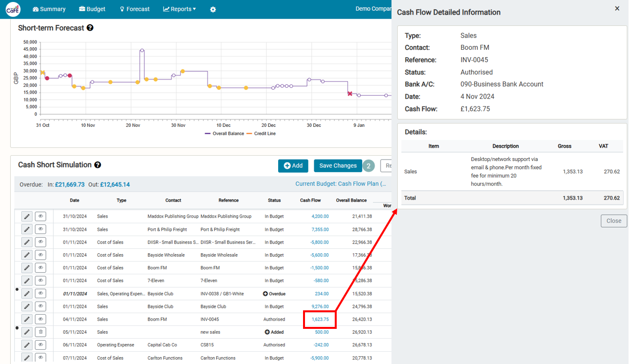Toggle Credit Line legend in chart
Screen dimensions: 629x364
coord(261,134)
